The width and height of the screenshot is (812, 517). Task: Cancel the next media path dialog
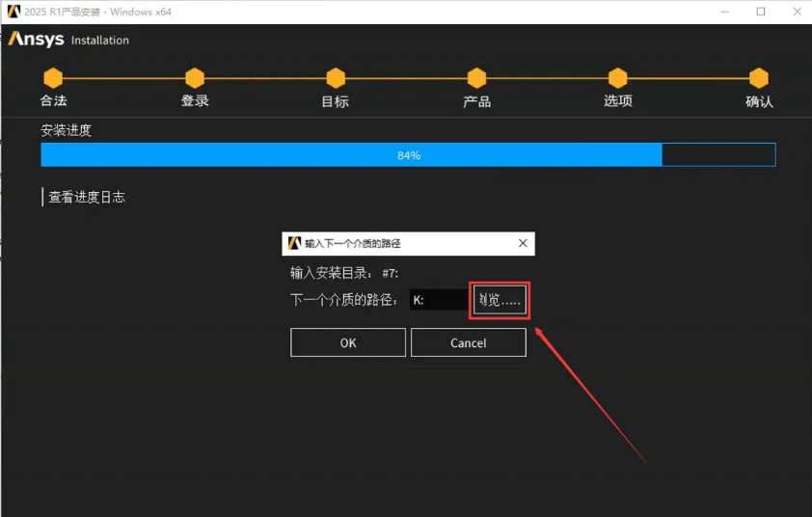coord(468,342)
